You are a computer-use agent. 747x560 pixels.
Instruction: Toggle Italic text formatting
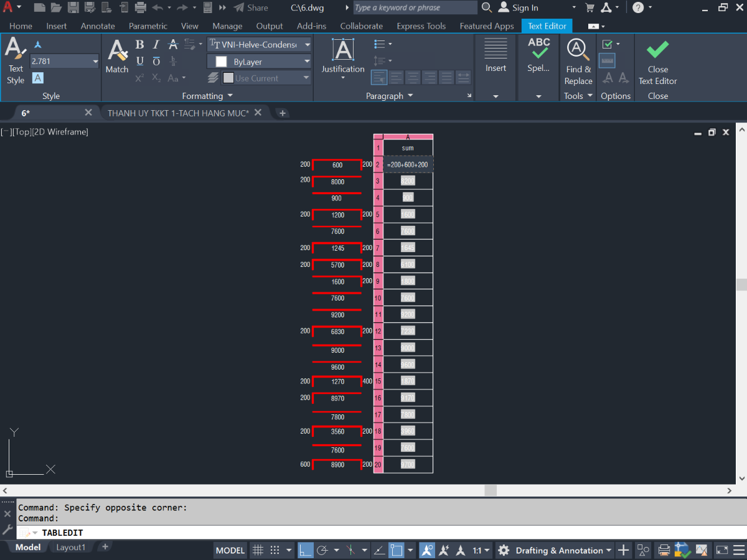coord(156,44)
